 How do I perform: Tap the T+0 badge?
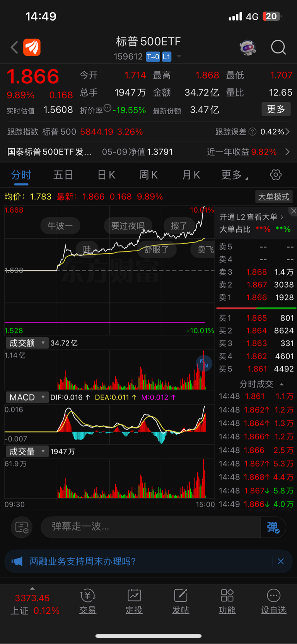coord(153,57)
